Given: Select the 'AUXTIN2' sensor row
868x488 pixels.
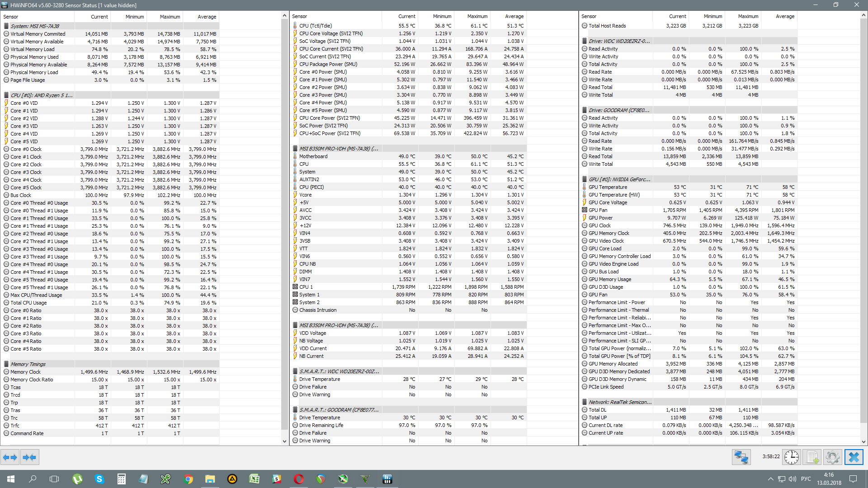Looking at the screenshot, I should 409,179.
